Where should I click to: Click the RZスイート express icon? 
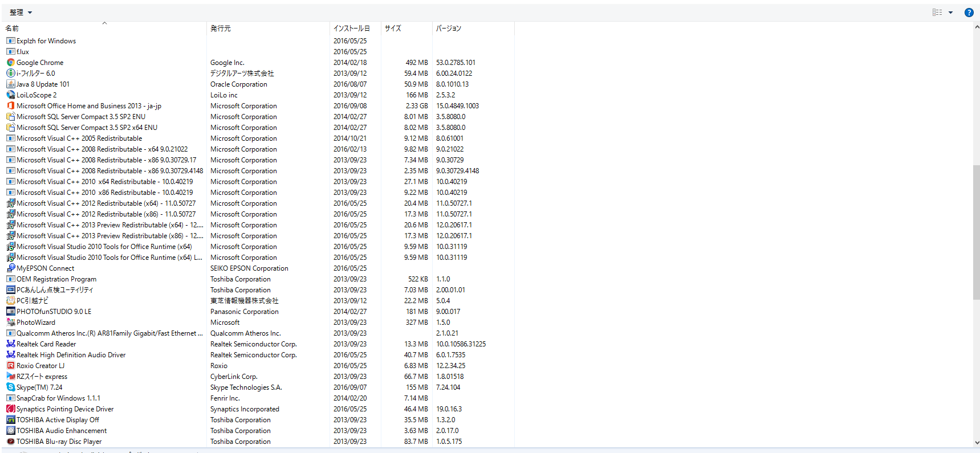click(11, 377)
